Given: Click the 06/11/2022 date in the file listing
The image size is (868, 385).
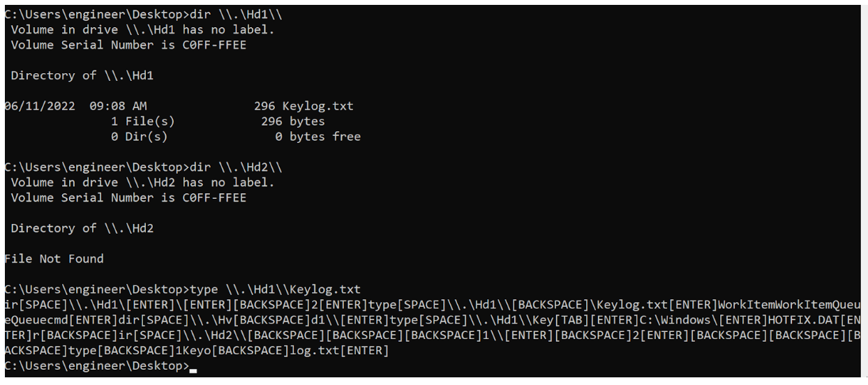Looking at the screenshot, I should point(39,106).
